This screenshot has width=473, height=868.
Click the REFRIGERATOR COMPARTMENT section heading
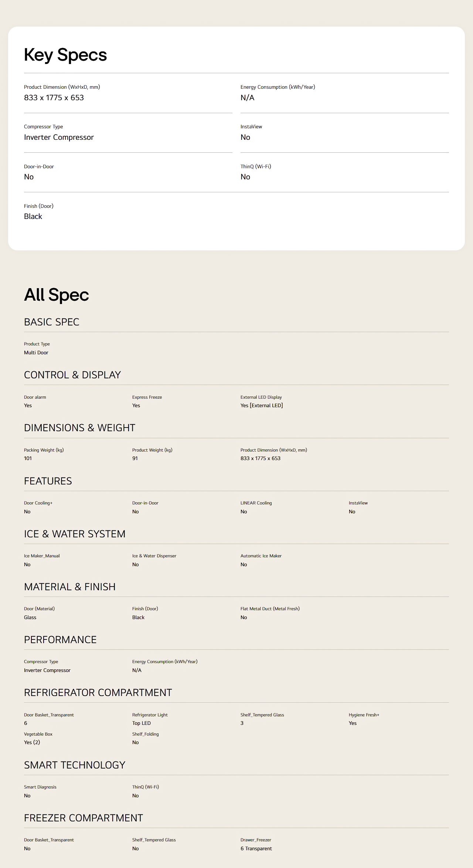[x=98, y=693]
